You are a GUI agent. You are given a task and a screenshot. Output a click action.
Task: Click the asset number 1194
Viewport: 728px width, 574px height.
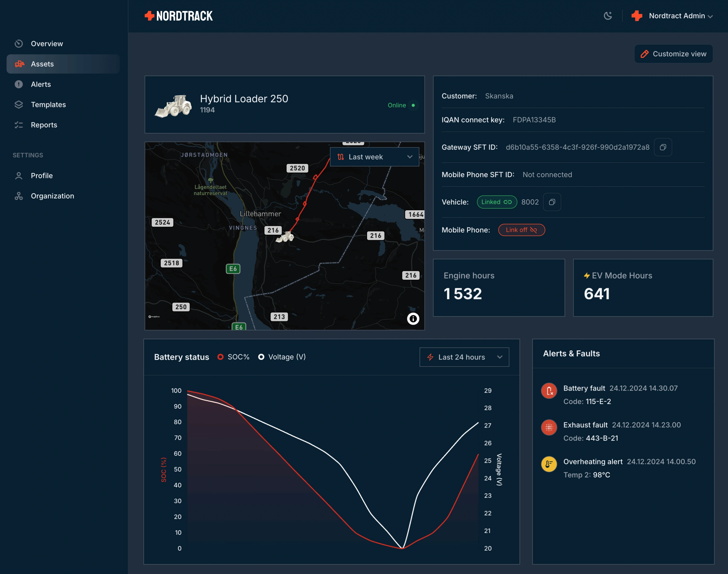coord(207,110)
